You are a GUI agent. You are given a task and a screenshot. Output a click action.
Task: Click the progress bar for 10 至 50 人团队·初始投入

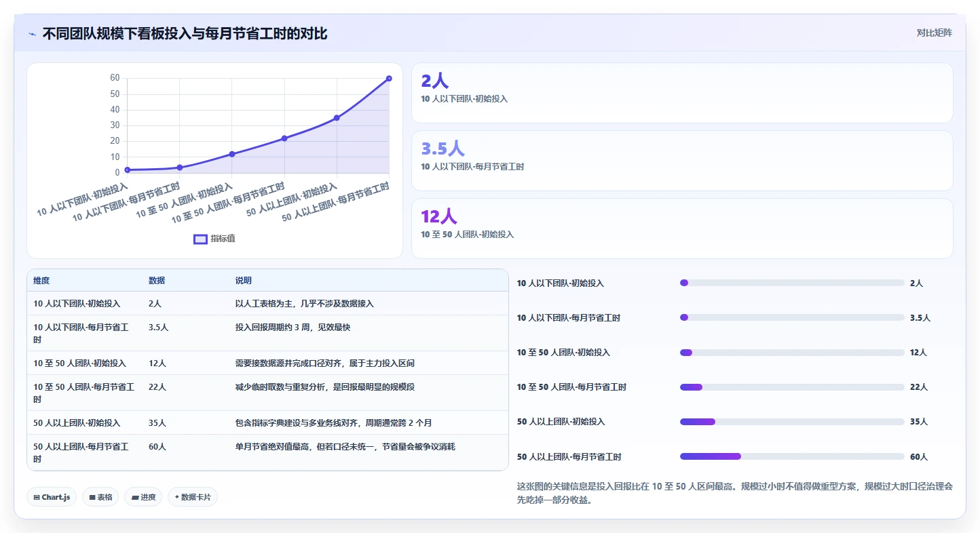[x=792, y=353]
